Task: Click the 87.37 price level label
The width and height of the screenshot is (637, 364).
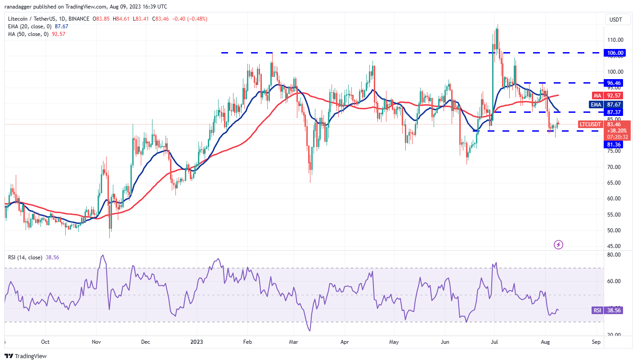Action: 614,112
